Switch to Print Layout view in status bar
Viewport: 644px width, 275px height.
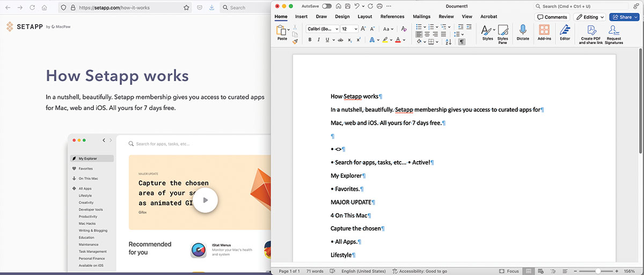click(529, 271)
